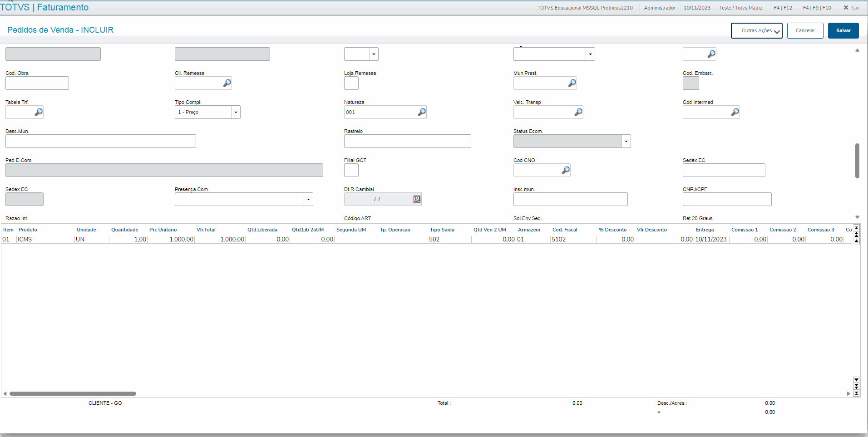Open lookup search for Cod CNO
This screenshot has width=868, height=437.
tap(566, 170)
